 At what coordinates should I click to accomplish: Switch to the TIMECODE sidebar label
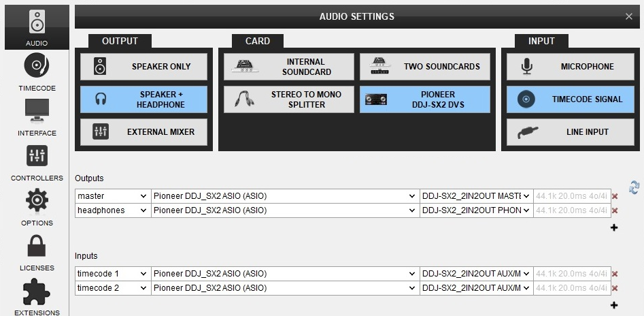(x=37, y=88)
